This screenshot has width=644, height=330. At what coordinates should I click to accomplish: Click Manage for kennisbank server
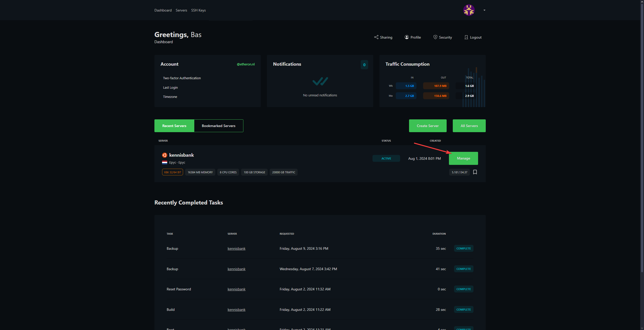pos(463,158)
